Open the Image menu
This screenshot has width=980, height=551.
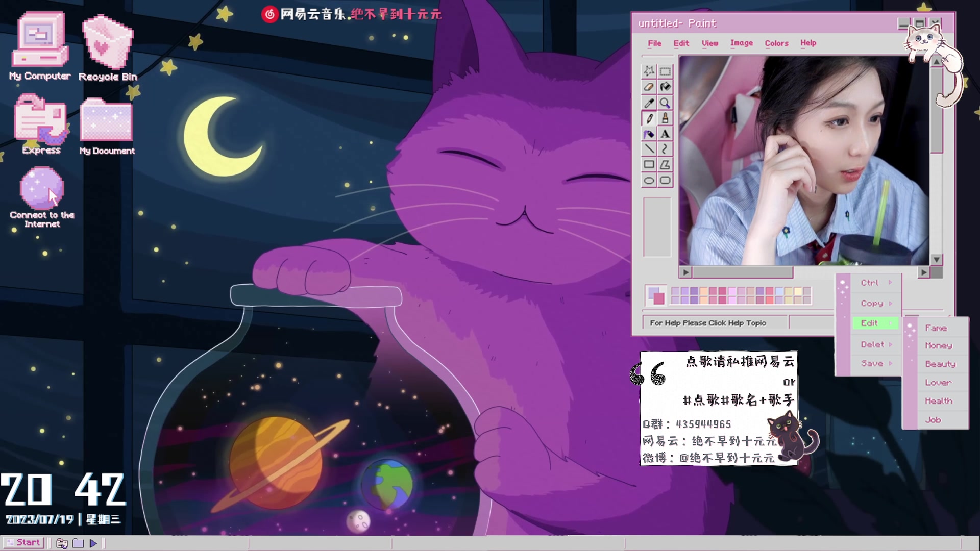click(741, 43)
